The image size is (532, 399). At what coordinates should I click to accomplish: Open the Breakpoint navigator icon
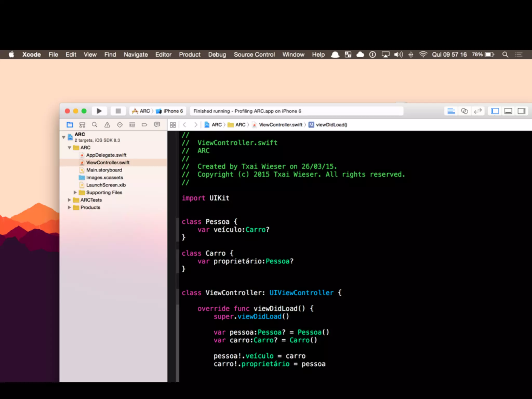144,125
